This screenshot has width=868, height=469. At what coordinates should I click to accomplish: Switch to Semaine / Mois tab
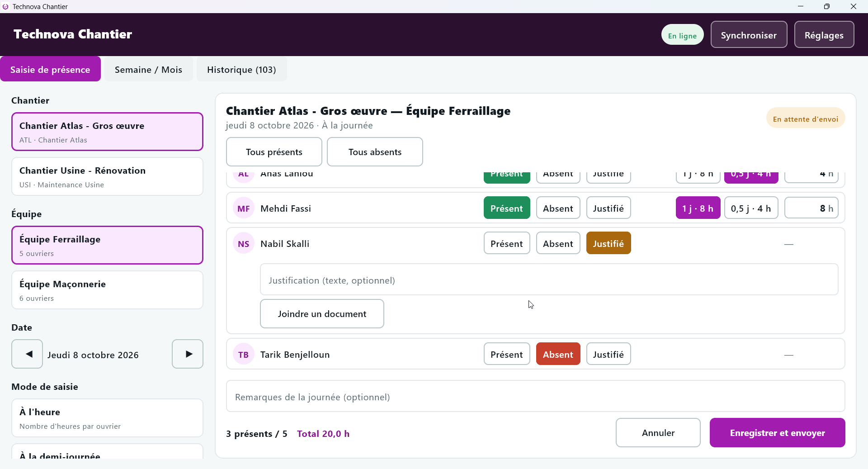coord(148,69)
